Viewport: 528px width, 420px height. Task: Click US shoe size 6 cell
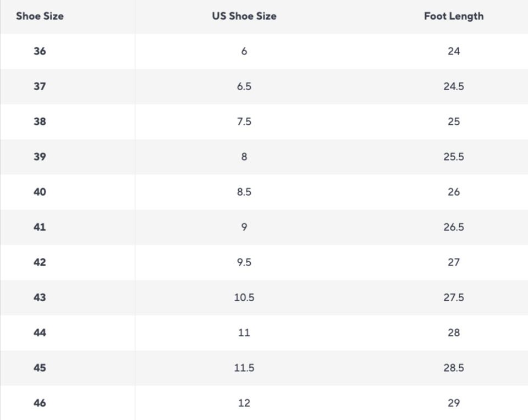coord(244,51)
